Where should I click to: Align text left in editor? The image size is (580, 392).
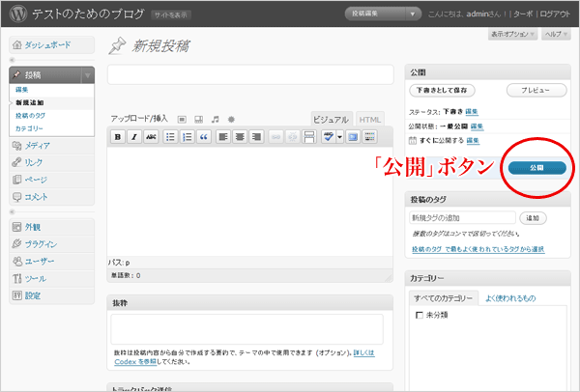tap(223, 137)
